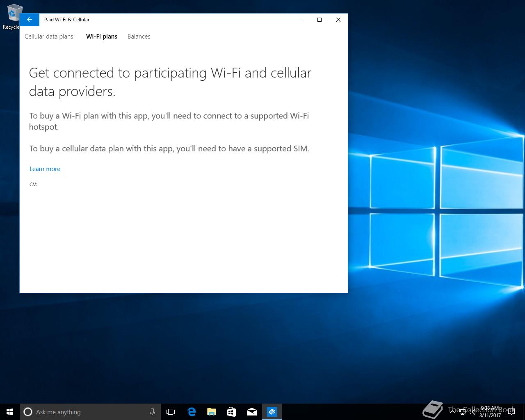Switch to Cellular data plans tab
The height and width of the screenshot is (420, 525).
point(49,37)
